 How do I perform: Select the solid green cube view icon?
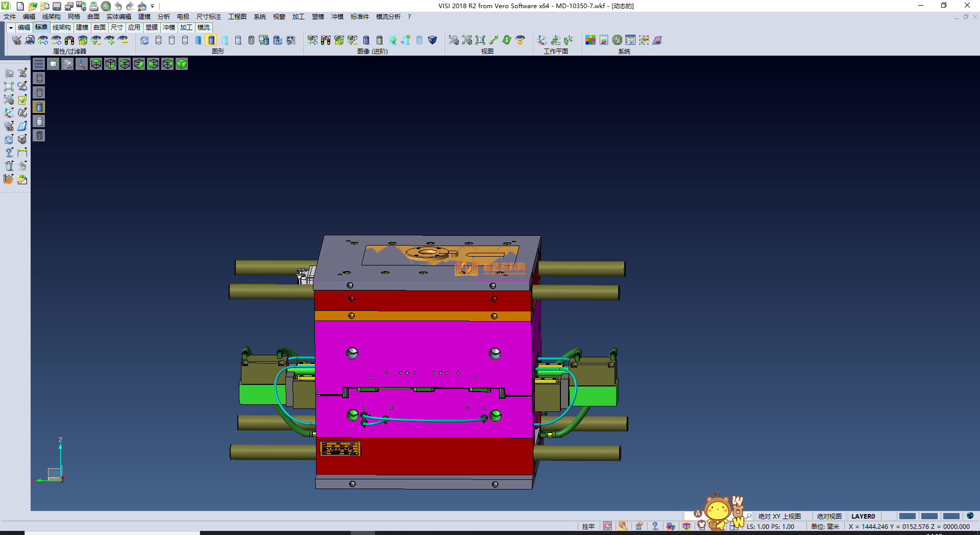coord(182,64)
